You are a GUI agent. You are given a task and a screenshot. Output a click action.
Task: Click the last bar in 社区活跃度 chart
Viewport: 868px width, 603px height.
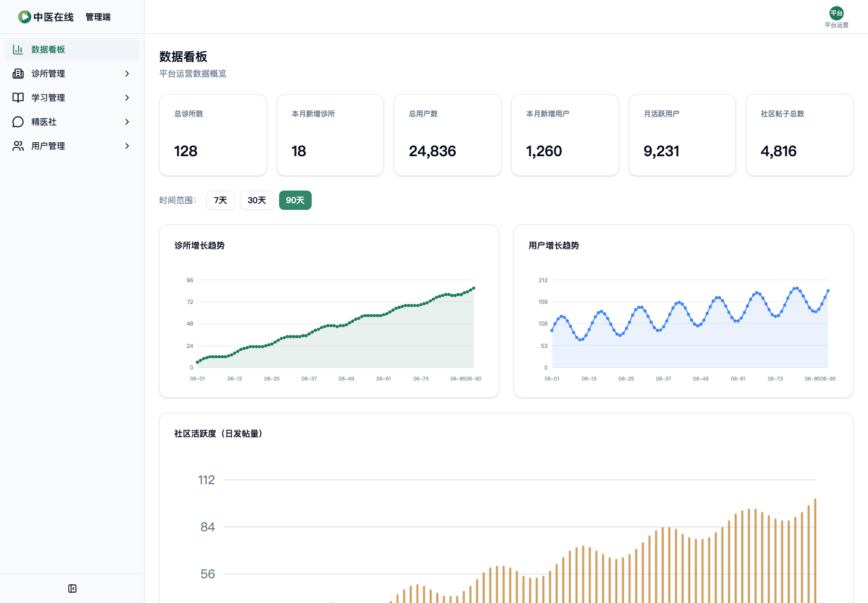[x=815, y=551]
